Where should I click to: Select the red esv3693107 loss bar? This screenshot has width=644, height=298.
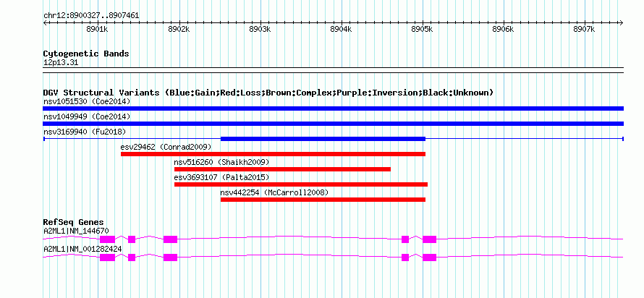(301, 184)
